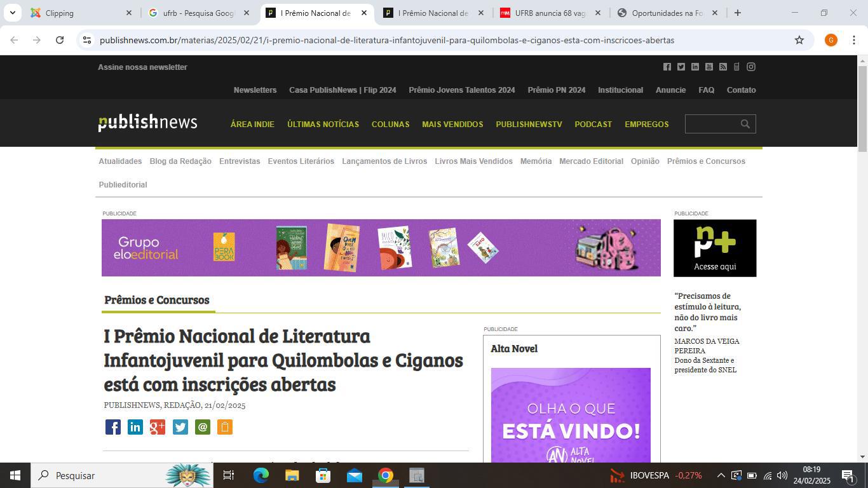This screenshot has height=488, width=868.
Task: Click the P+ Acesse aqui ad
Action: (715, 248)
